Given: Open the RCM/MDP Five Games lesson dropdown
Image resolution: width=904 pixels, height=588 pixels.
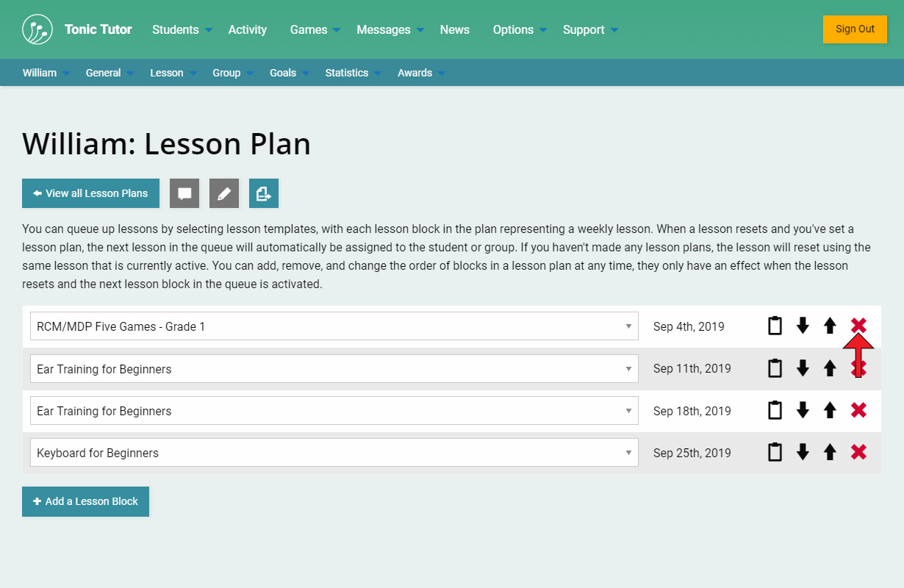Looking at the screenshot, I should point(334,326).
